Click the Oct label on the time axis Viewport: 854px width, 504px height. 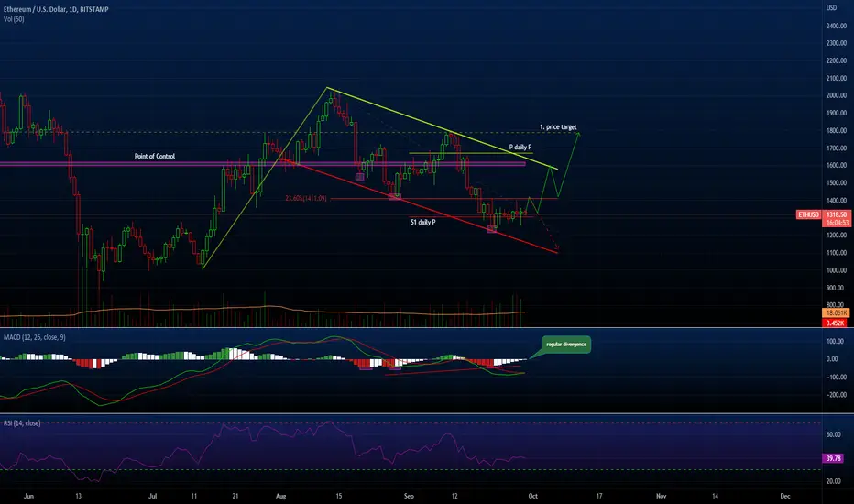point(532,496)
